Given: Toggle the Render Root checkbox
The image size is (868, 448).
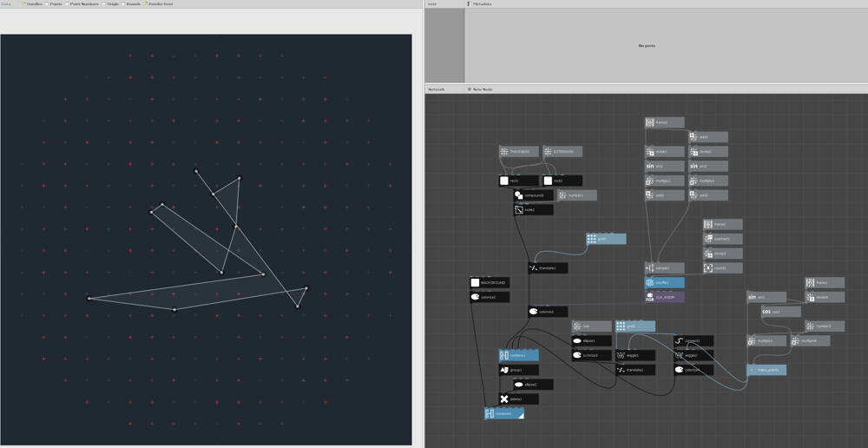Looking at the screenshot, I should click(x=146, y=3).
